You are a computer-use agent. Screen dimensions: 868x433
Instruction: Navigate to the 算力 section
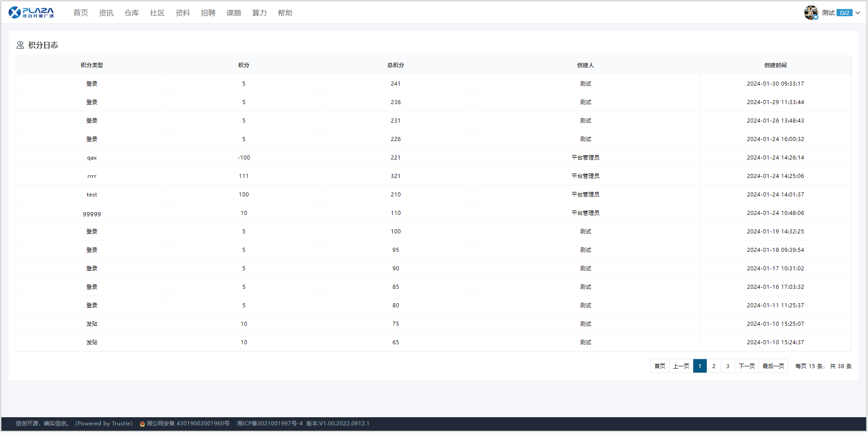point(259,13)
